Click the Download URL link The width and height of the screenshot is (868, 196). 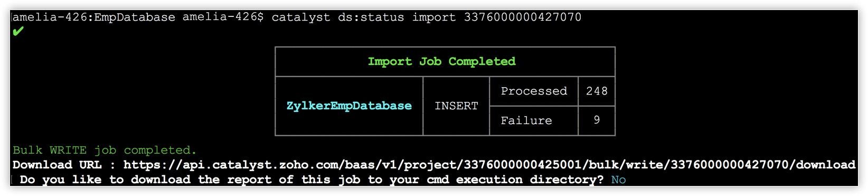(489, 165)
